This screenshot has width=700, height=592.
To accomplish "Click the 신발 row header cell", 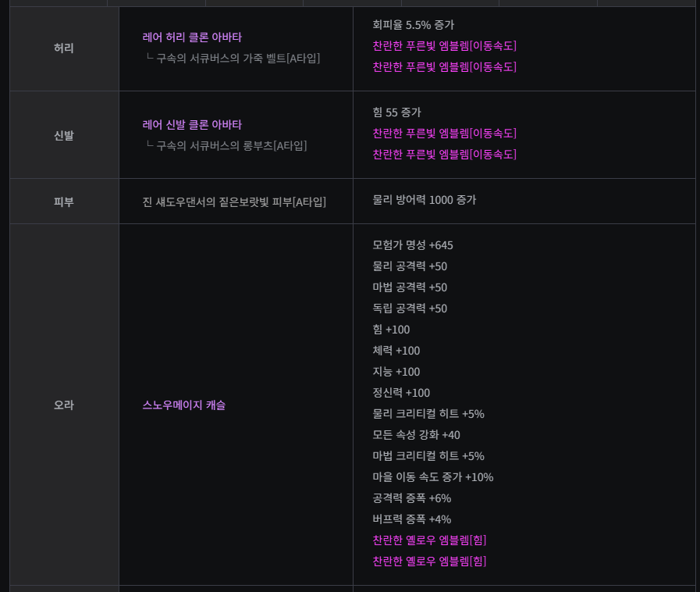I will 64,136.
